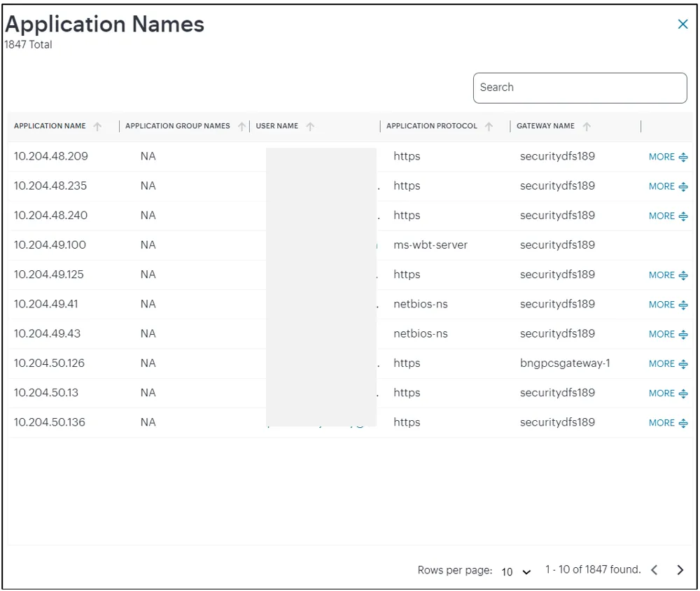This screenshot has width=700, height=591.
Task: Select application name 10.204.49.43
Action: (x=48, y=334)
